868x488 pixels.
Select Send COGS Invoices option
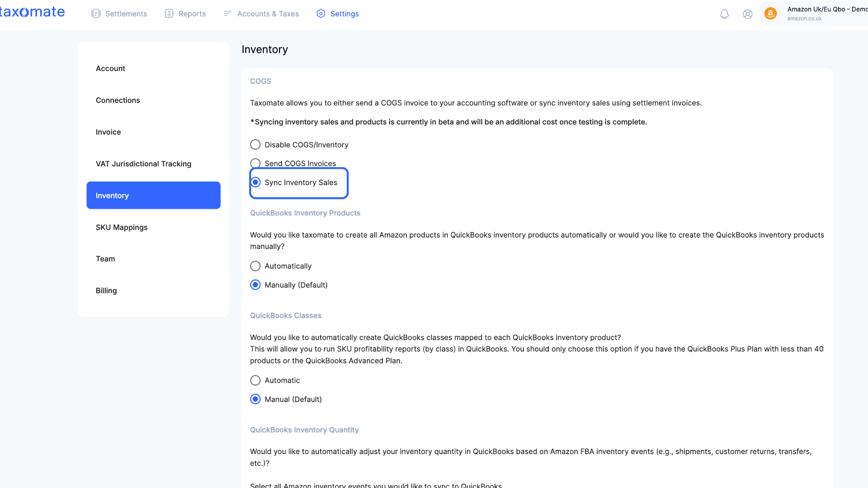click(x=255, y=163)
